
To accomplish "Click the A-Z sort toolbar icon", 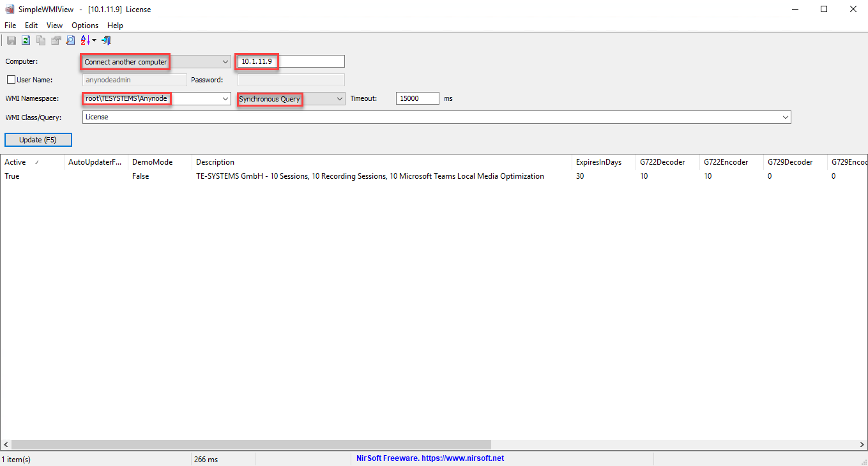I will 84,40.
